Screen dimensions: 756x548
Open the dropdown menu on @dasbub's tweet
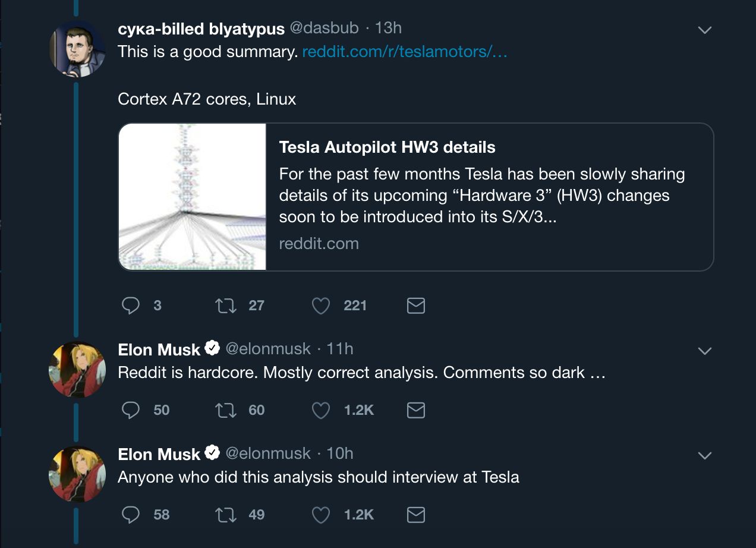coord(705,29)
